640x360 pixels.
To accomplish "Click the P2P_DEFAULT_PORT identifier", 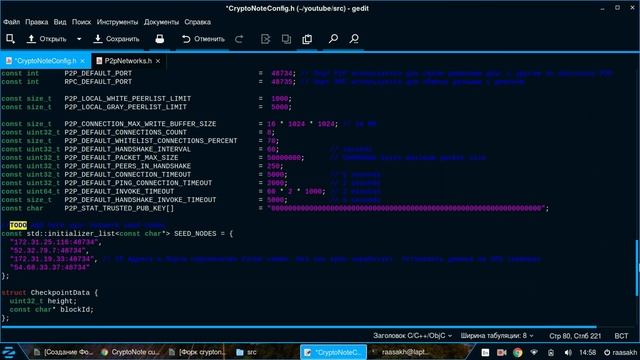I will click(x=98, y=73).
